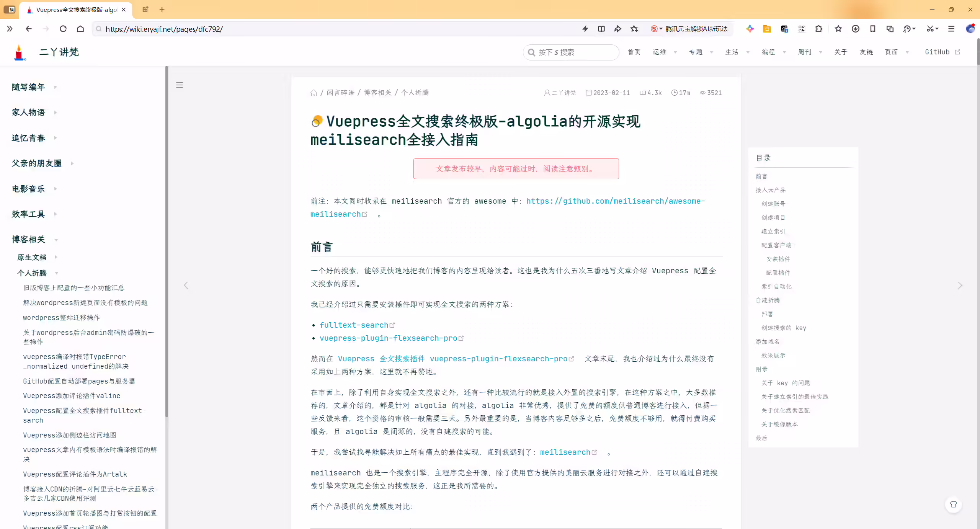Open the 友链 nav menu item

[866, 52]
